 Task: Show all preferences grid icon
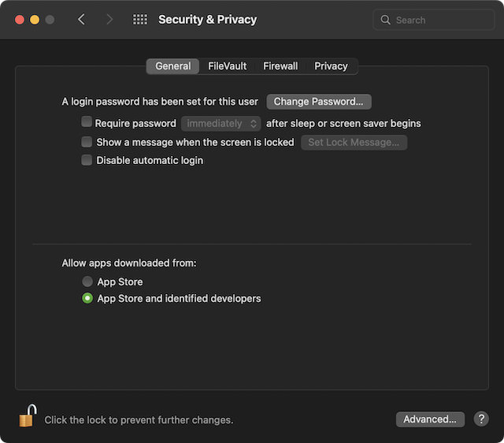click(140, 20)
